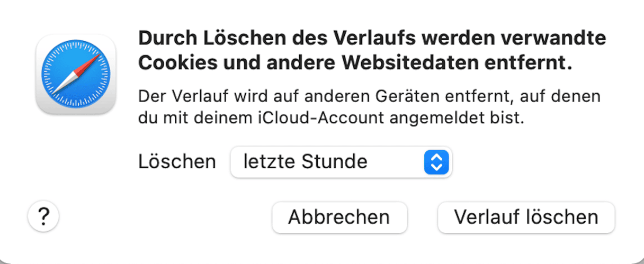Image resolution: width=644 pixels, height=264 pixels.
Task: Click the Abbrechen button
Action: tap(339, 217)
